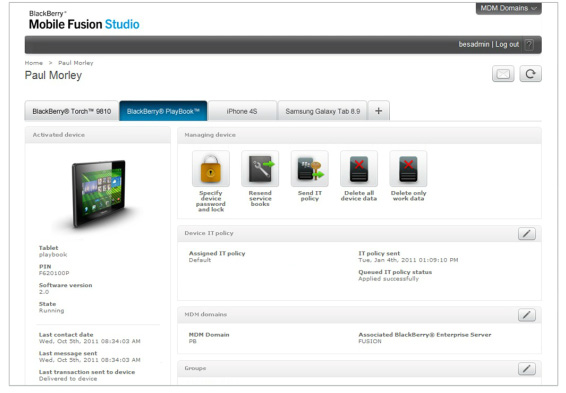Image resolution: width=566 pixels, height=393 pixels.
Task: Click the envelope message icon button
Action: pyautogui.click(x=503, y=74)
